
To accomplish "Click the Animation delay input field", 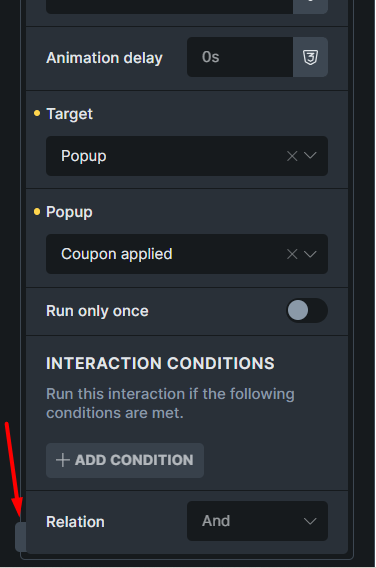I will click(240, 57).
